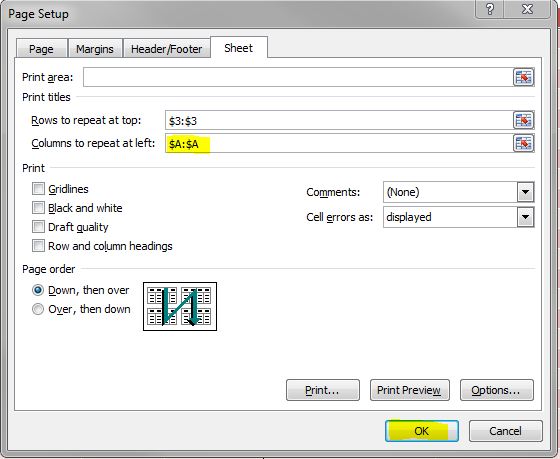Enable Row and column headings checkbox

click(x=38, y=246)
